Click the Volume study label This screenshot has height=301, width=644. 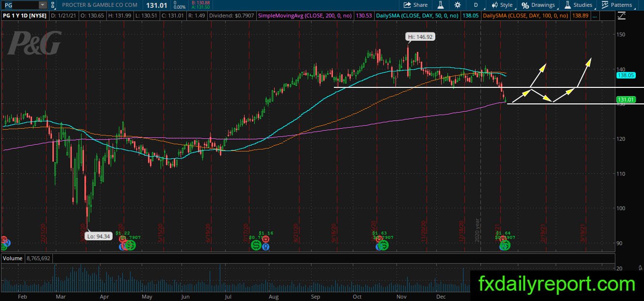pyautogui.click(x=13, y=258)
